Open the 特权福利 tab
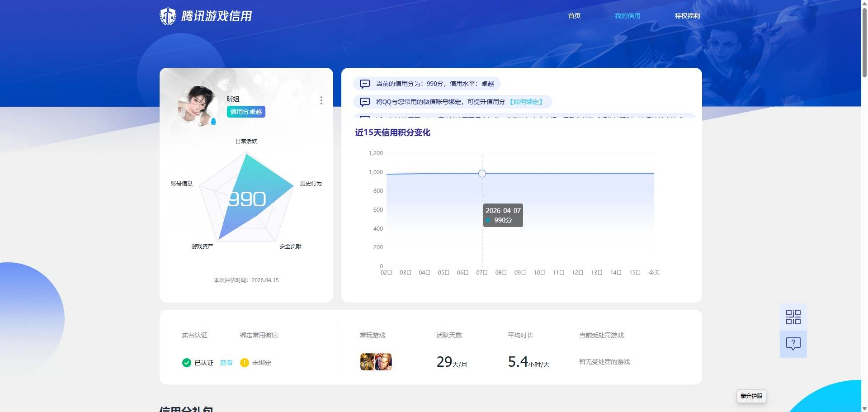This screenshot has height=412, width=868. 687,16
